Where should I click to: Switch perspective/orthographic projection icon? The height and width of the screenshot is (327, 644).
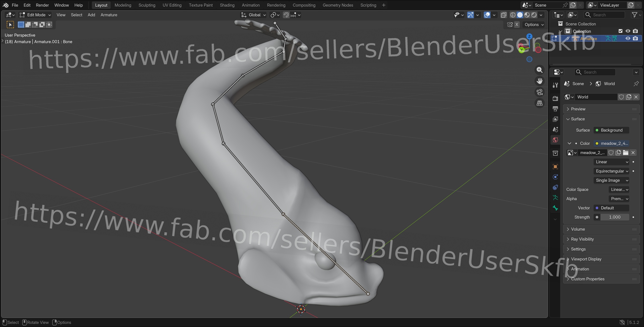(x=540, y=103)
